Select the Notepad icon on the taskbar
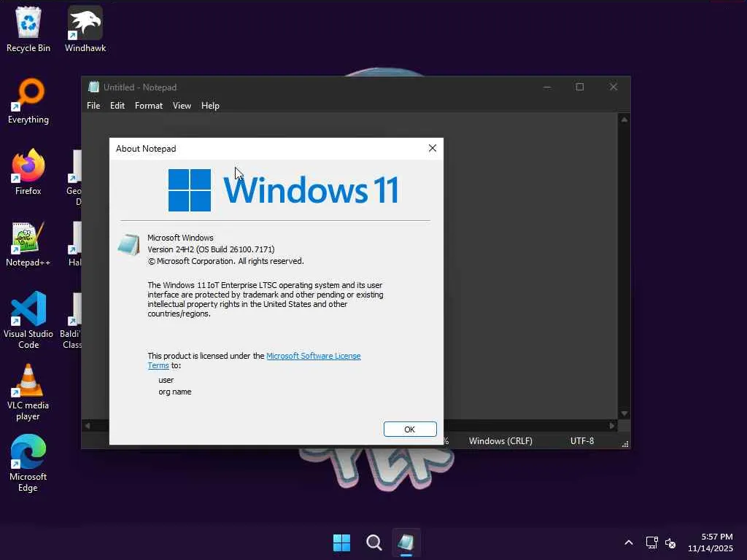This screenshot has height=560, width=747. coord(406,542)
